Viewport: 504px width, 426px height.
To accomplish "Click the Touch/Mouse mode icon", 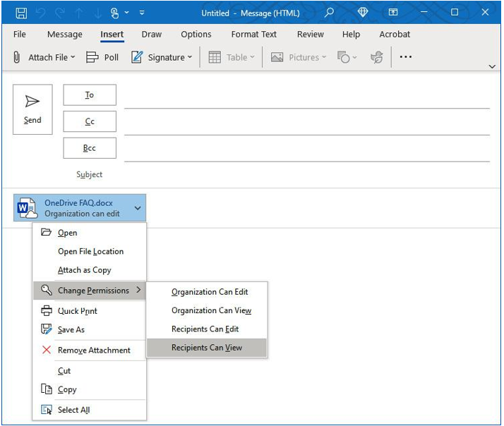I will click(x=115, y=13).
